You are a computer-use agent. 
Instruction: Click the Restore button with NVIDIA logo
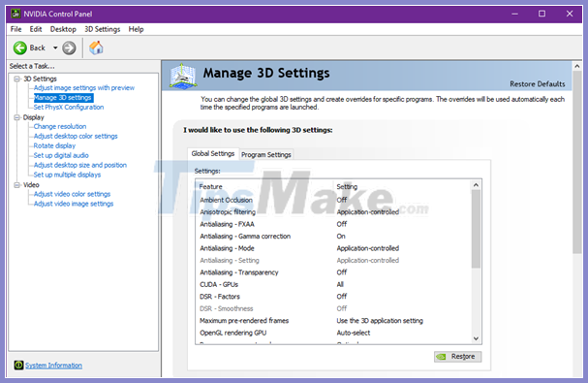point(457,357)
